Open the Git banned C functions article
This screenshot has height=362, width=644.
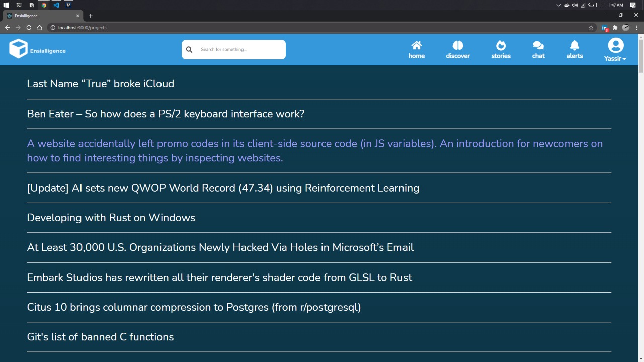click(x=100, y=337)
